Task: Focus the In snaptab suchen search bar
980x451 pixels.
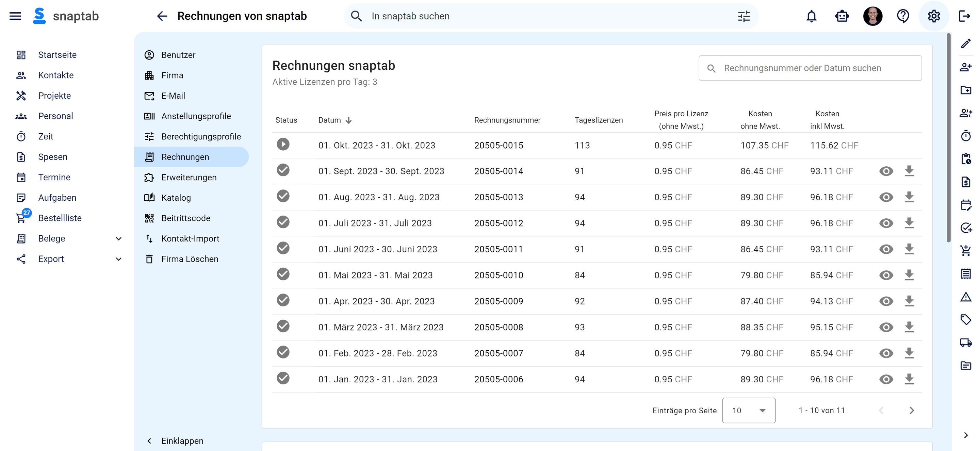Action: tap(552, 16)
